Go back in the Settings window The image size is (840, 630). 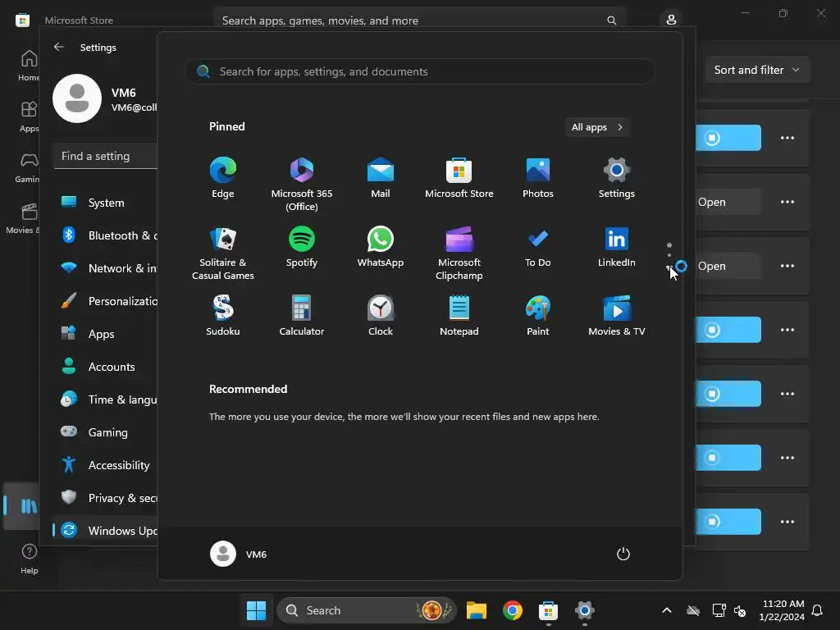[58, 47]
